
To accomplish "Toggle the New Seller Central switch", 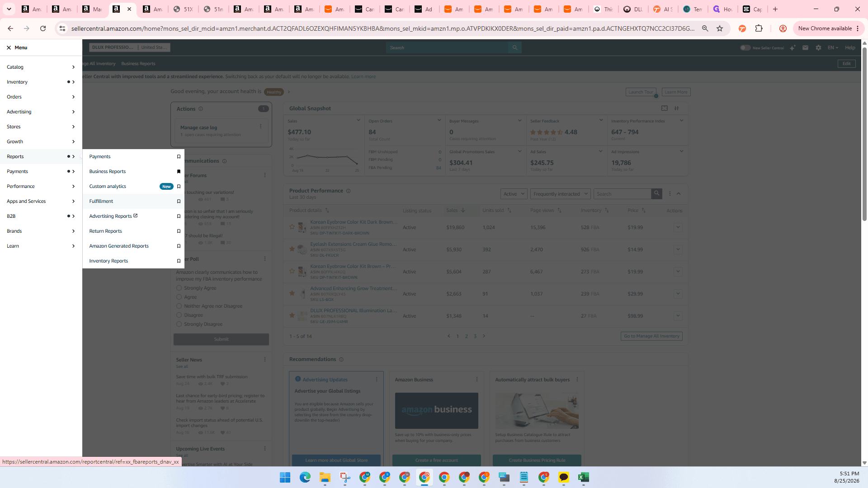I will [x=745, y=47].
